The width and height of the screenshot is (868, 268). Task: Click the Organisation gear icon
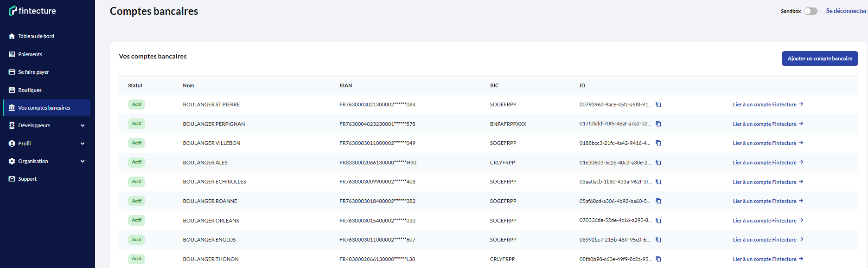12,161
